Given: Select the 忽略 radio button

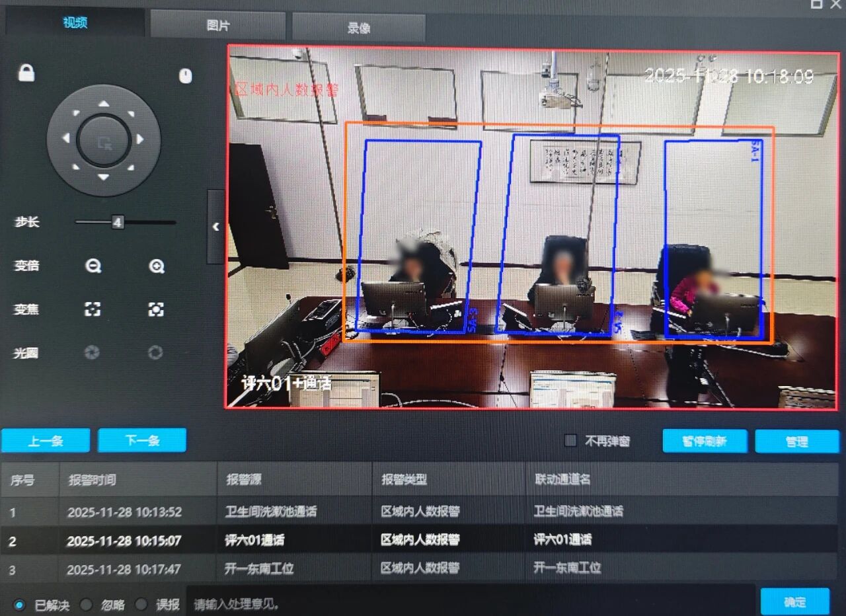Looking at the screenshot, I should (x=86, y=604).
